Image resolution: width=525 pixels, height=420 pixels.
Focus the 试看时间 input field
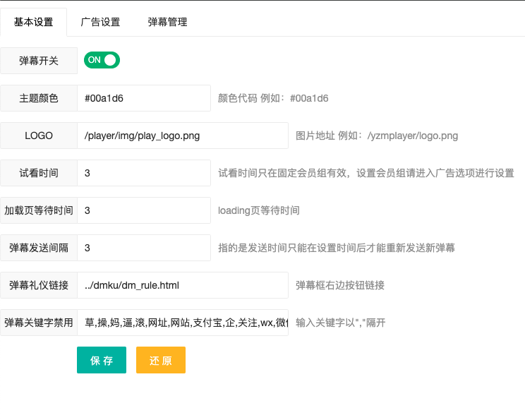pos(144,173)
